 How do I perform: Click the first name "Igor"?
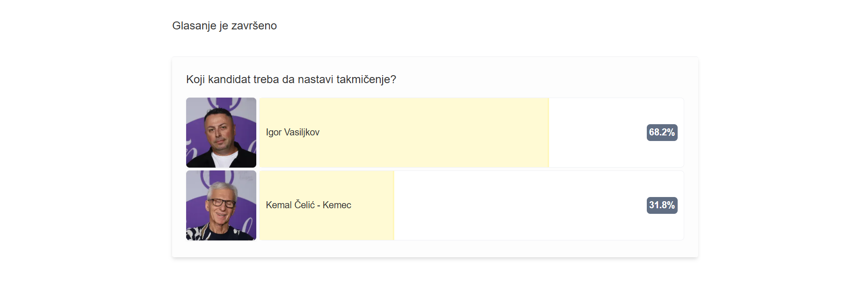tap(274, 133)
